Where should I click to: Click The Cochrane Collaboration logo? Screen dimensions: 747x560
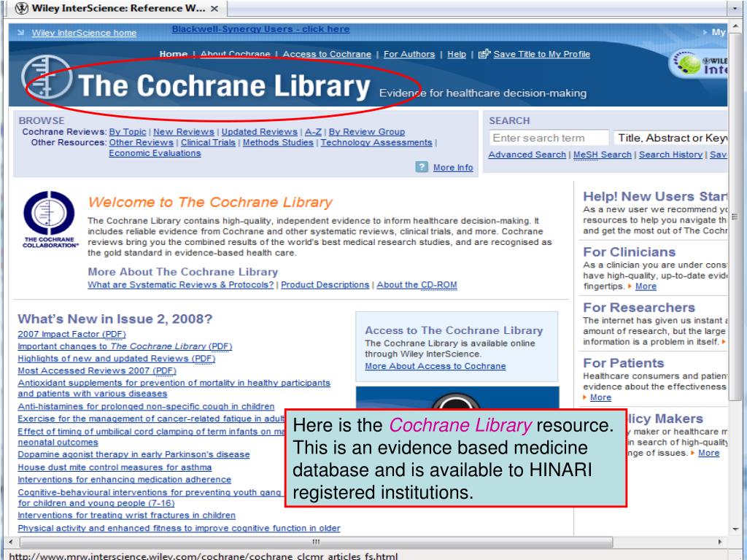point(50,219)
